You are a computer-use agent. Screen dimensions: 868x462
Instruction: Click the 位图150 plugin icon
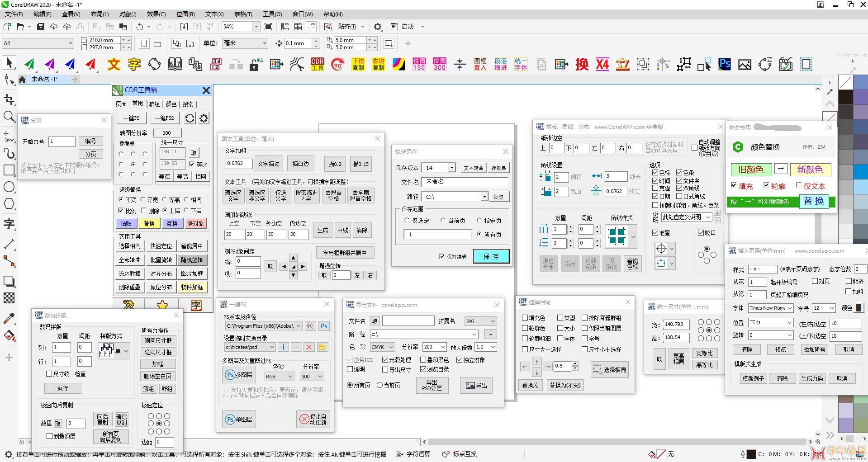click(419, 64)
